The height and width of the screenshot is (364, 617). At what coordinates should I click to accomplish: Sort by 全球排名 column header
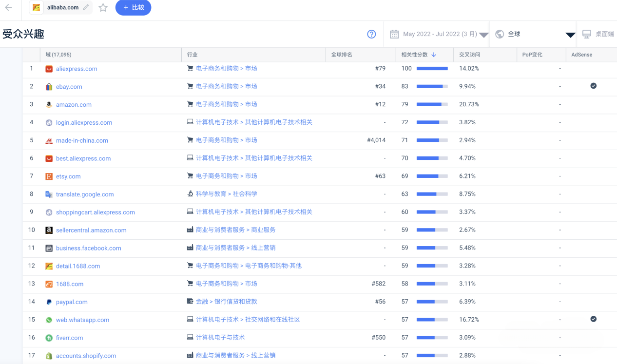tap(342, 55)
